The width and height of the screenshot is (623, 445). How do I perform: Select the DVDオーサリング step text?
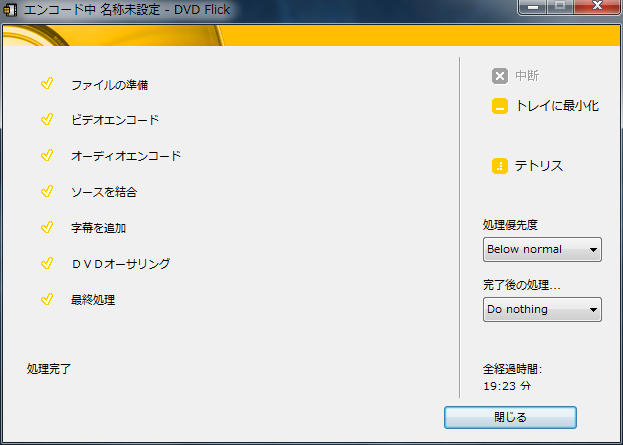click(121, 264)
